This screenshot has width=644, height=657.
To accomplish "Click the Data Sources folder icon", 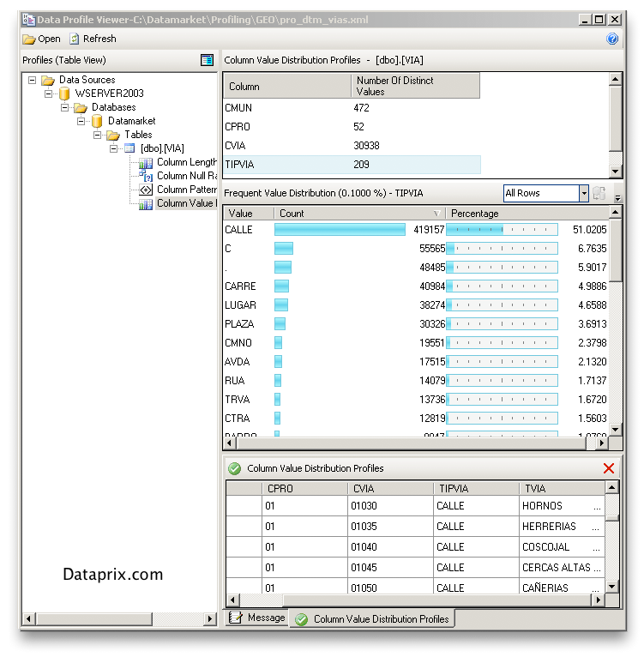I will 48,80.
